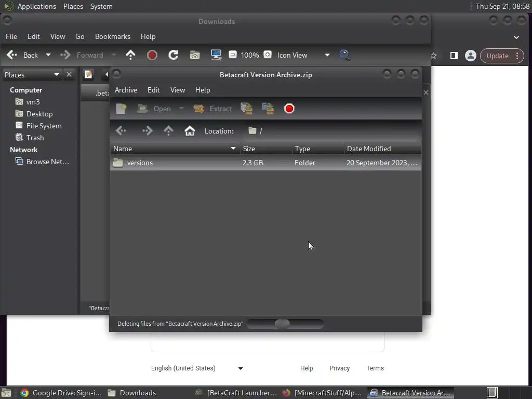Open the Chrome profile avatar icon
532x399 pixels.
470,56
